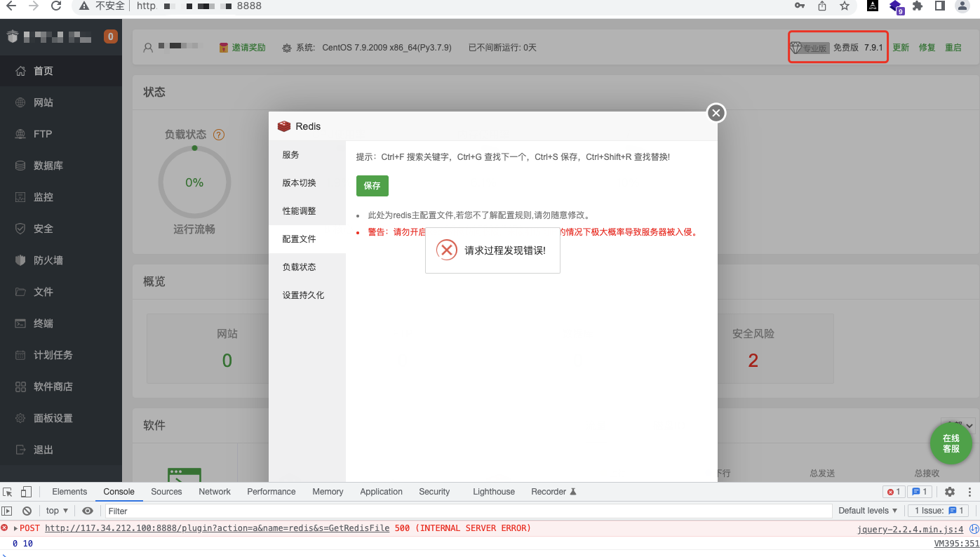
Task: Click the red X icon in error message
Action: (x=447, y=250)
